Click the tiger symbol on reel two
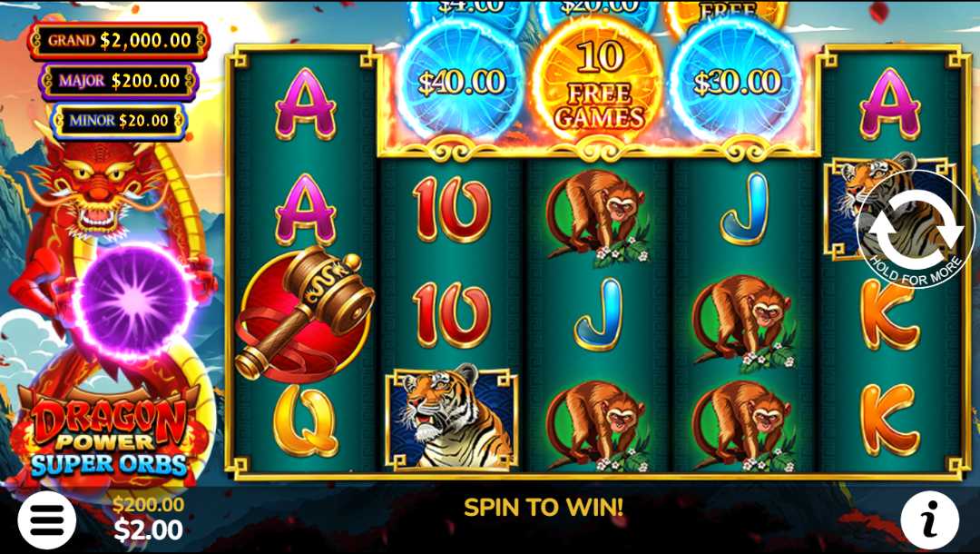Viewport: 980px width, 554px height. coord(451,419)
